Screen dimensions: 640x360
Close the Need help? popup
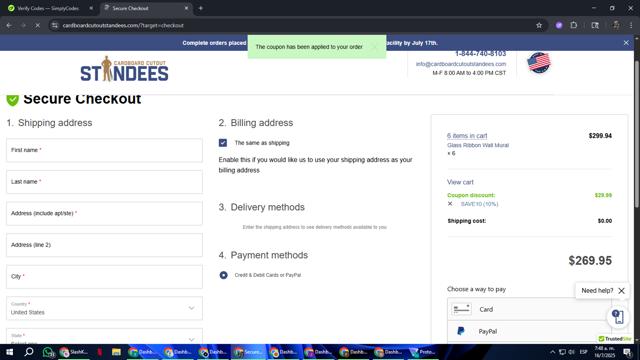pos(621,291)
